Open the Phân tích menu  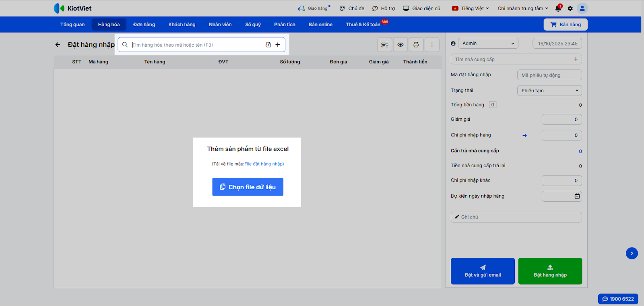coord(285,25)
